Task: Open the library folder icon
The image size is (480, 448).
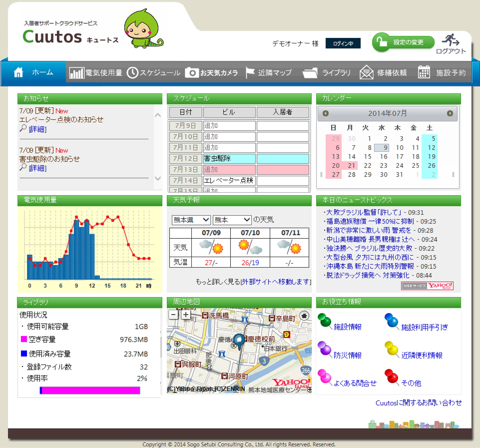Action: [x=310, y=73]
